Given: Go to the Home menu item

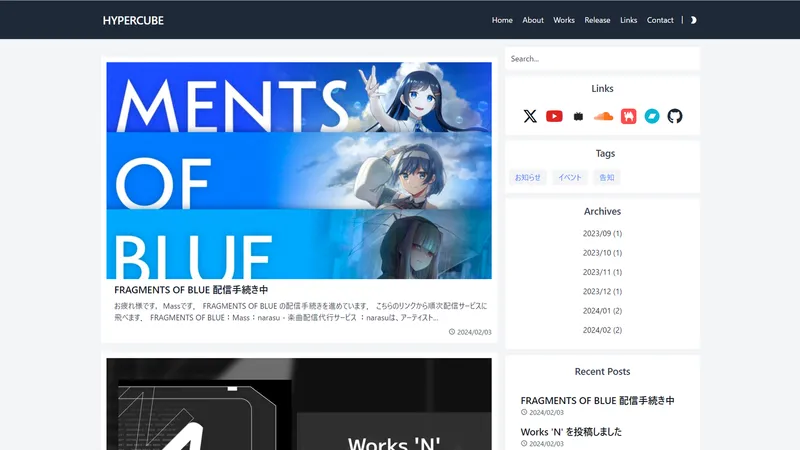Looking at the screenshot, I should point(502,20).
